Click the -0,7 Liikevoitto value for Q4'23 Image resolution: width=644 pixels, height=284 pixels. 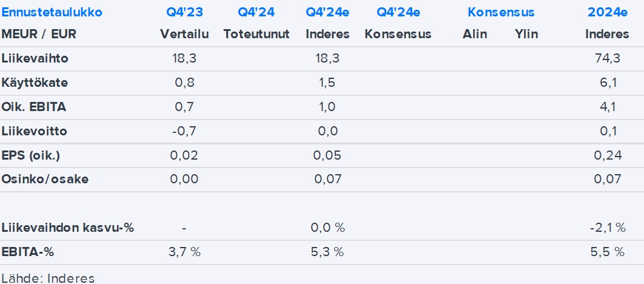[x=184, y=132]
